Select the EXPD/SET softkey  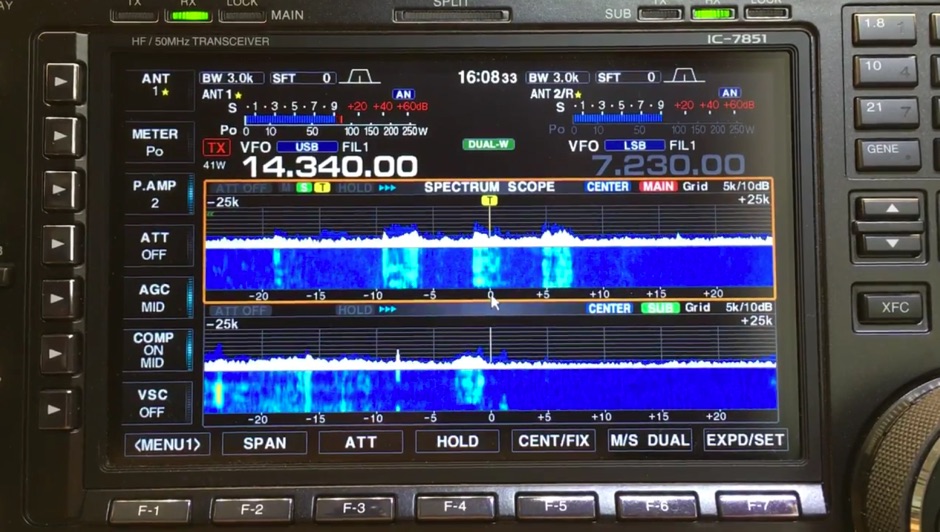[x=745, y=440]
